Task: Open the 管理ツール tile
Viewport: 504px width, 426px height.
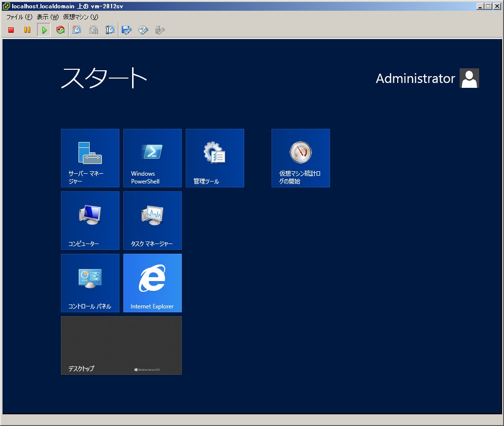Action: pyautogui.click(x=215, y=158)
